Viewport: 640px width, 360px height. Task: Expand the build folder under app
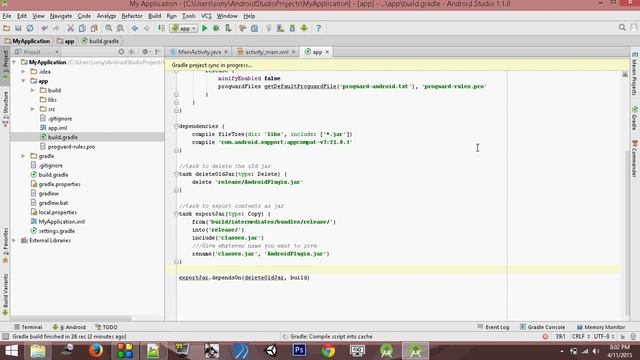coord(33,90)
